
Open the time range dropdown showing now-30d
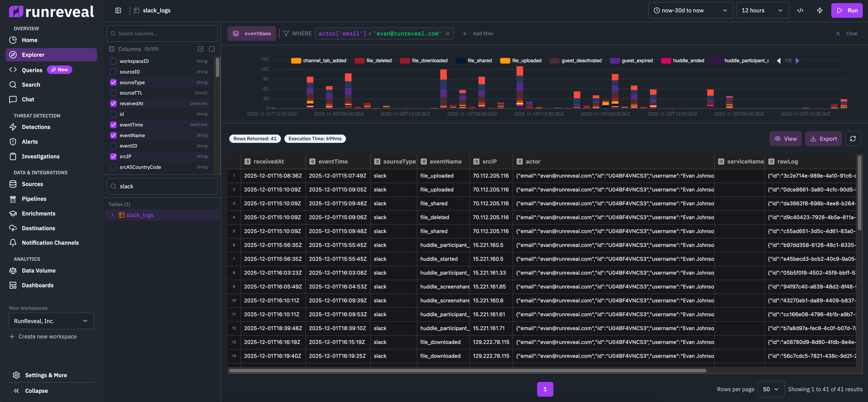[690, 10]
